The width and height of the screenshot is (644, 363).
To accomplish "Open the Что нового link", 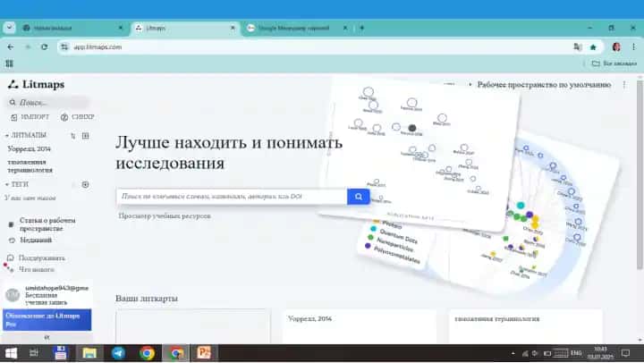I will click(x=31, y=269).
